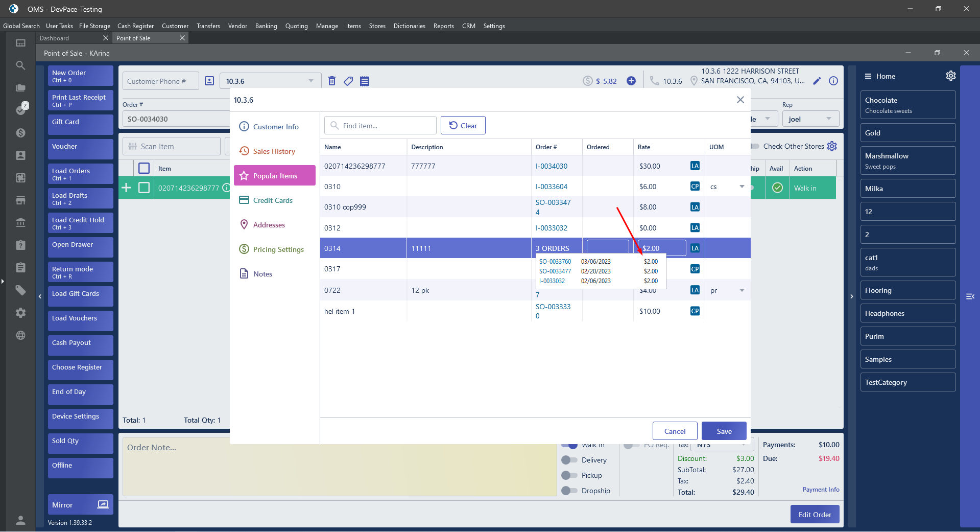Screen dimensions: 980x532
Task: Click the price tag icon in order toolbar
Action: pos(348,81)
